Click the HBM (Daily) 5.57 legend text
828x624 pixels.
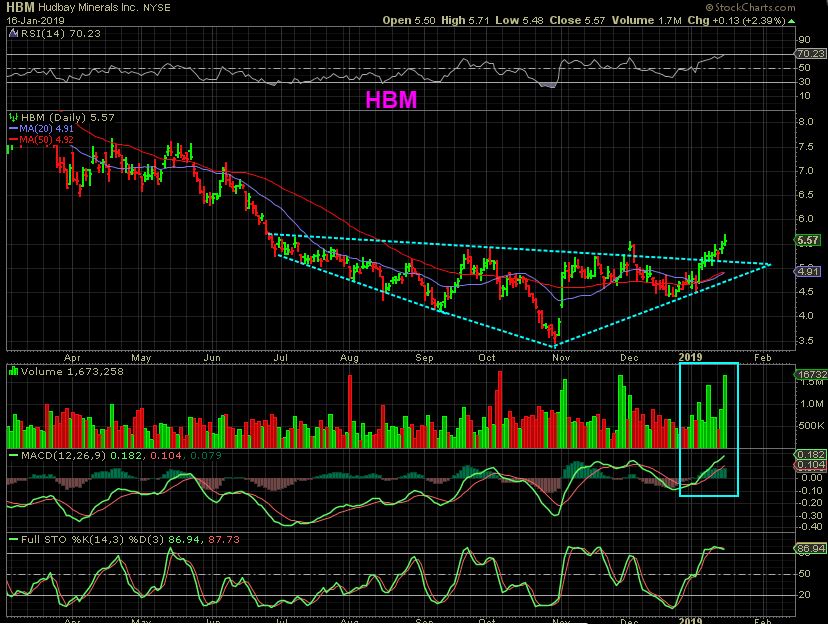click(68, 117)
